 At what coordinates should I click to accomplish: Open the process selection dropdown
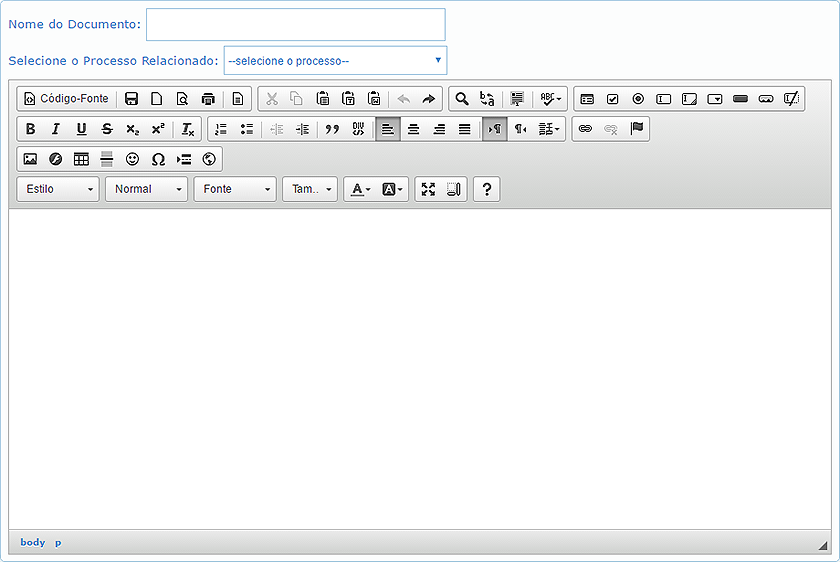pyautogui.click(x=335, y=61)
